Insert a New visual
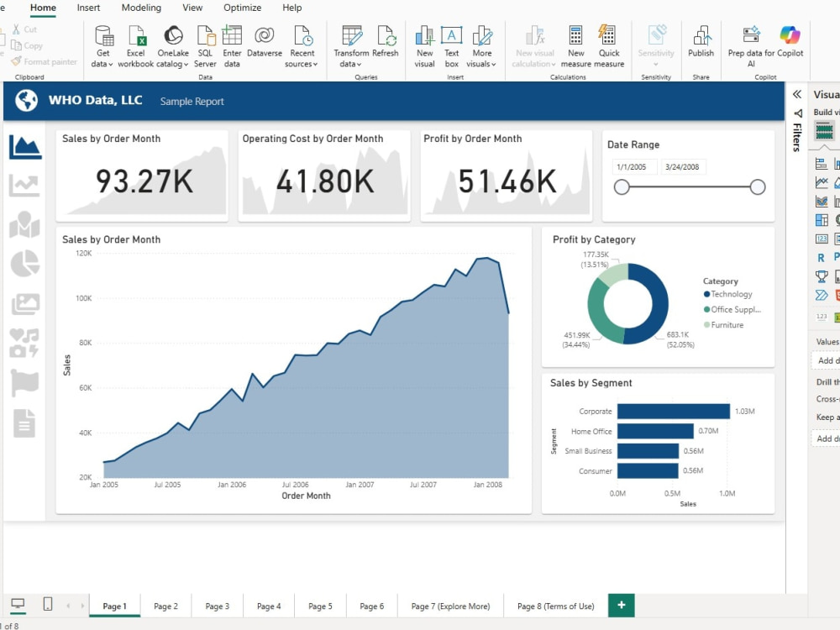 coord(424,46)
